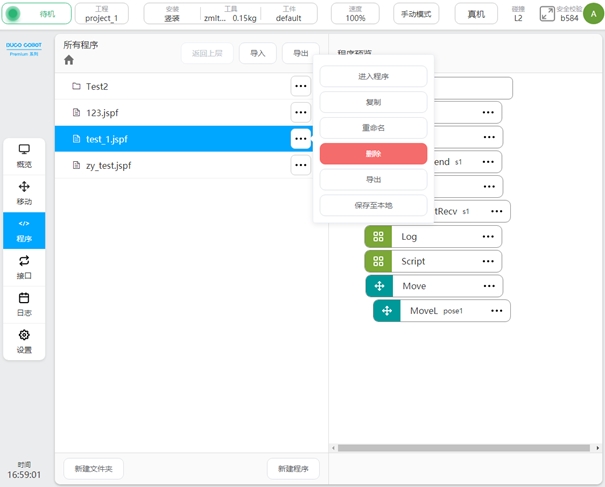Toggle the 真机 real robot switch

point(476,14)
